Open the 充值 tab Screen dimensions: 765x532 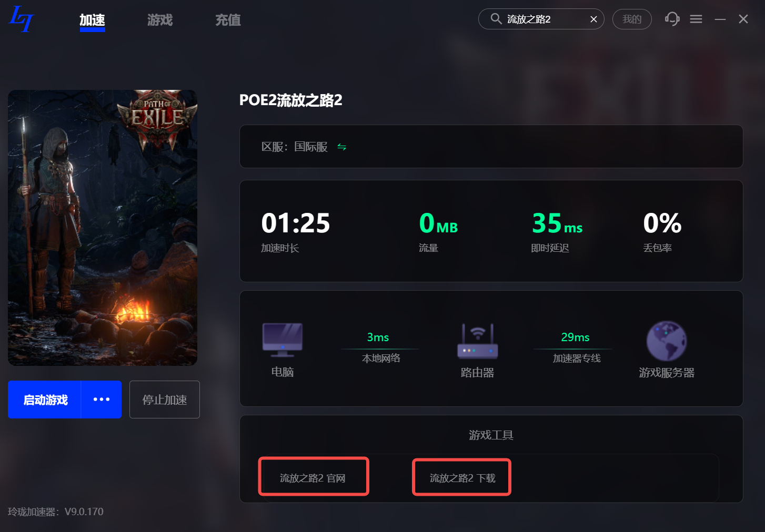pyautogui.click(x=228, y=20)
